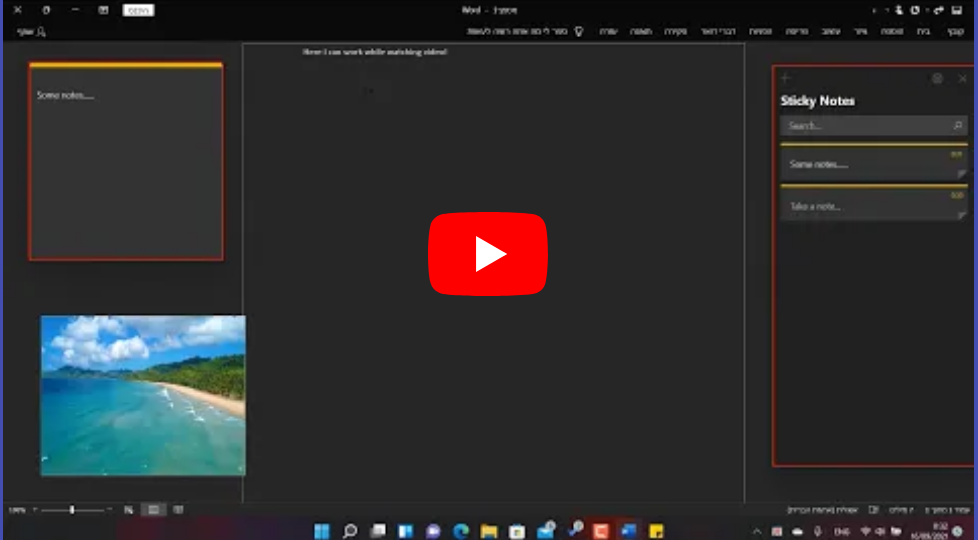The image size is (978, 540).
Task: Add a new note in Sticky Notes
Action: coord(786,78)
